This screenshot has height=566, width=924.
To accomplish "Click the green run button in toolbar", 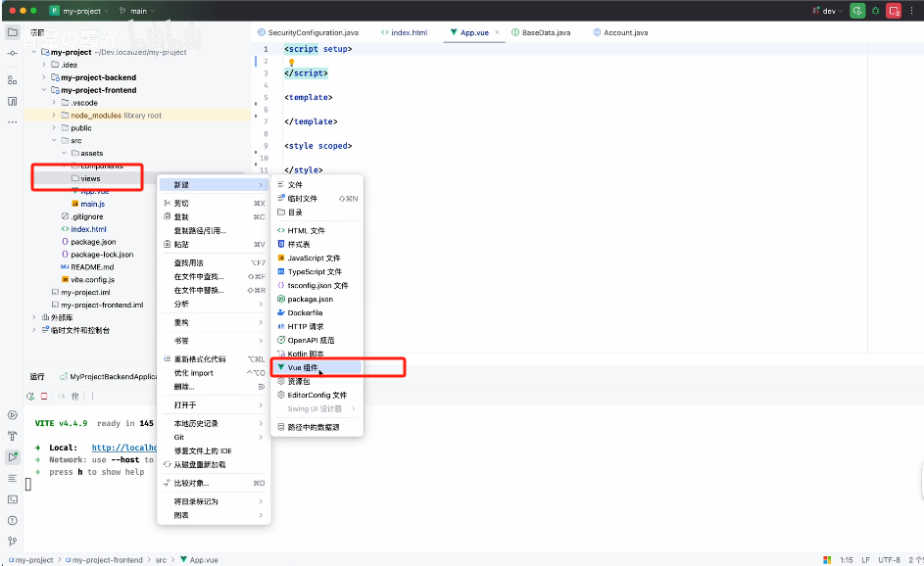I will point(857,11).
